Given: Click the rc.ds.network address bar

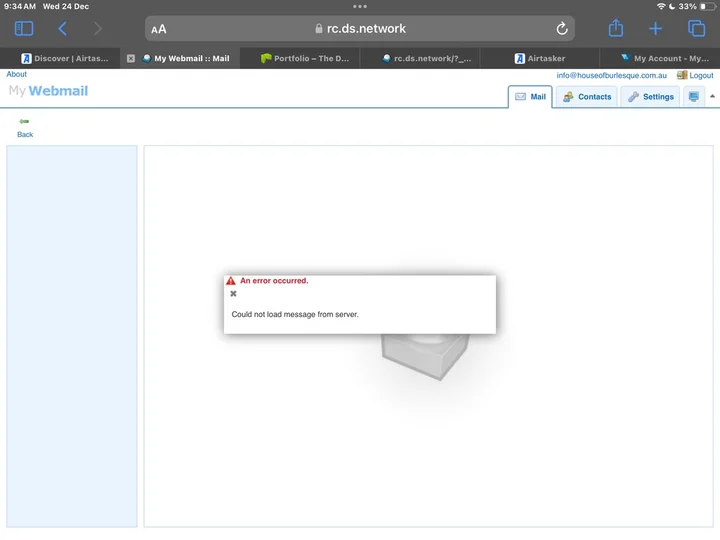Looking at the screenshot, I should (x=360, y=28).
